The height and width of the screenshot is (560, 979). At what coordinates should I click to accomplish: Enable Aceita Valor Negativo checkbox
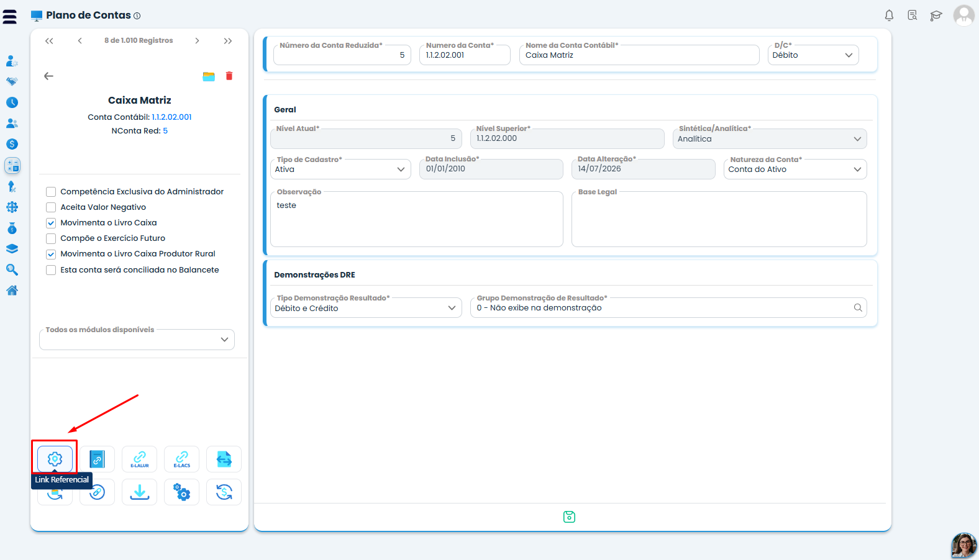pyautogui.click(x=51, y=207)
